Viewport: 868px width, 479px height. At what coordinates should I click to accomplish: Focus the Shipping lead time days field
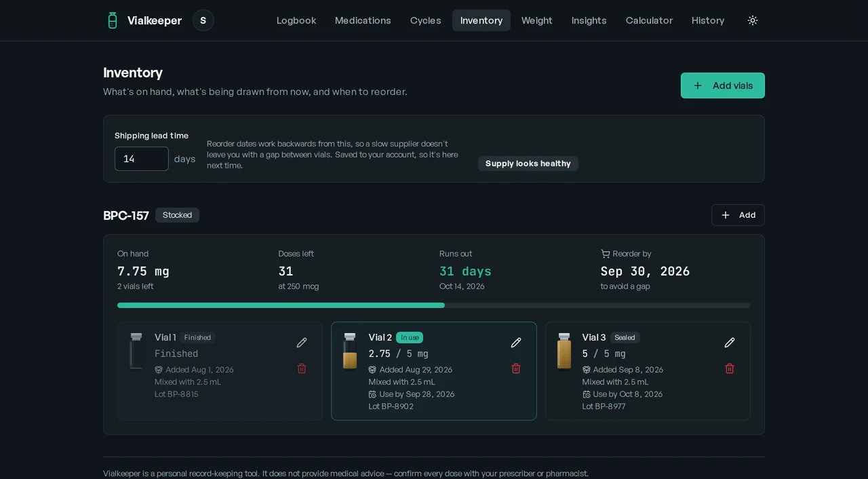(x=142, y=159)
